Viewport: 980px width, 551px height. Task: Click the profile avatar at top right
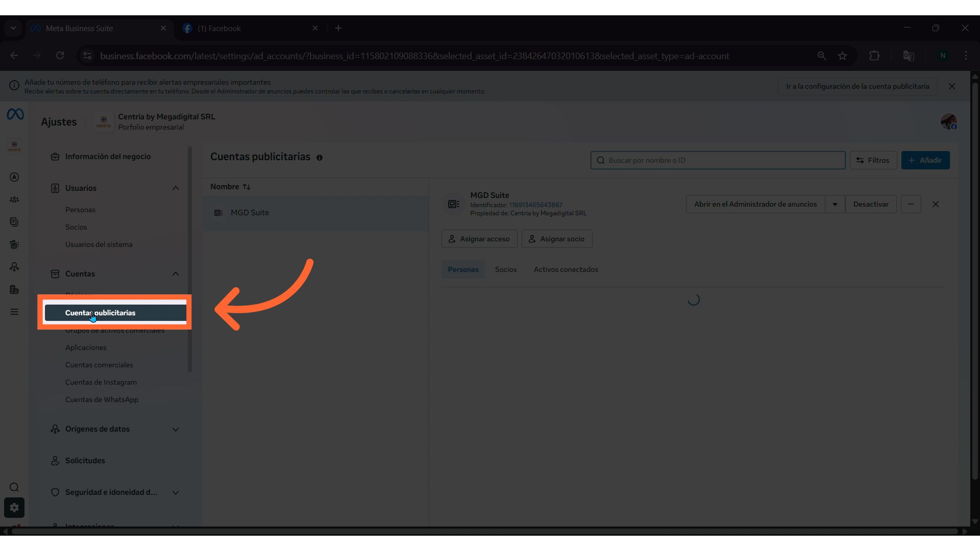[x=949, y=121]
